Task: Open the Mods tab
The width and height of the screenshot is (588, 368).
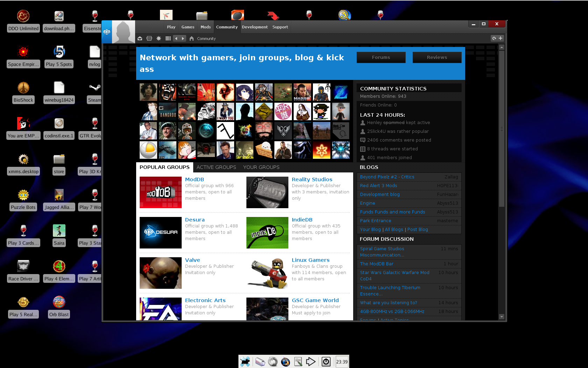Action: tap(205, 27)
